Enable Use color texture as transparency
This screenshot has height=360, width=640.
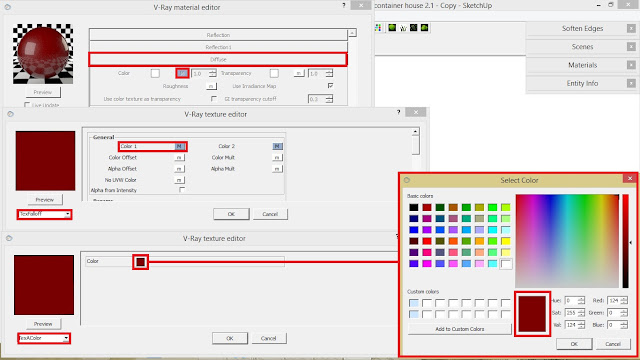[x=213, y=99]
